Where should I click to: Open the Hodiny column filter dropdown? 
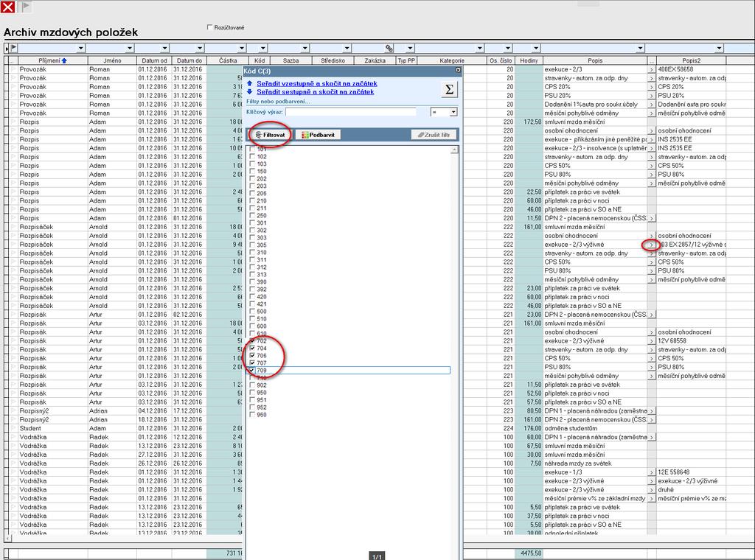(535, 48)
